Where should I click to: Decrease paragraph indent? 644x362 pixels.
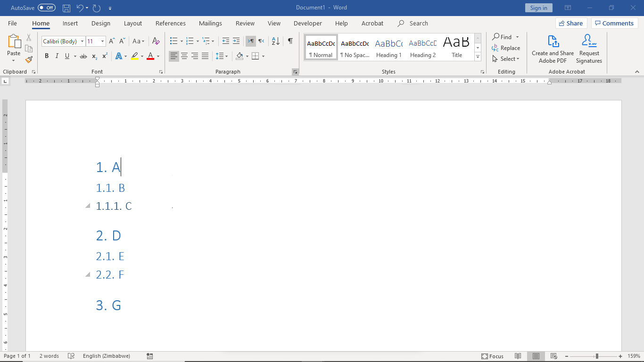pos(226,41)
